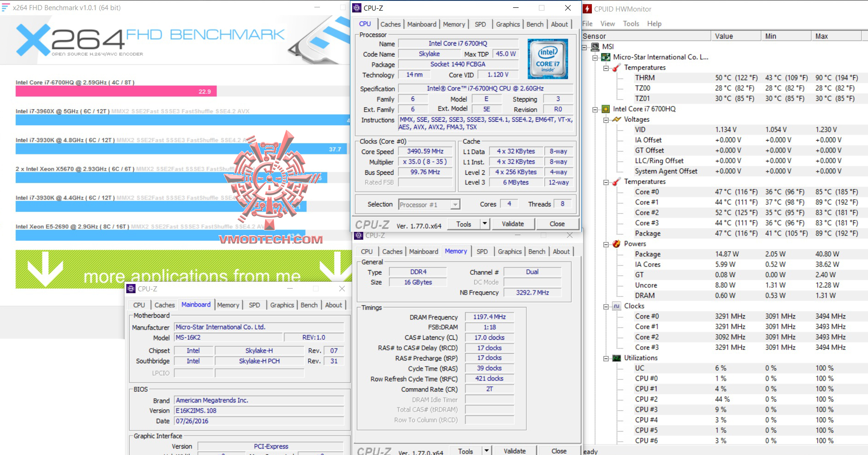Open the File menu in HWMonitor
Viewport: 868px width, 455px height.
[587, 24]
